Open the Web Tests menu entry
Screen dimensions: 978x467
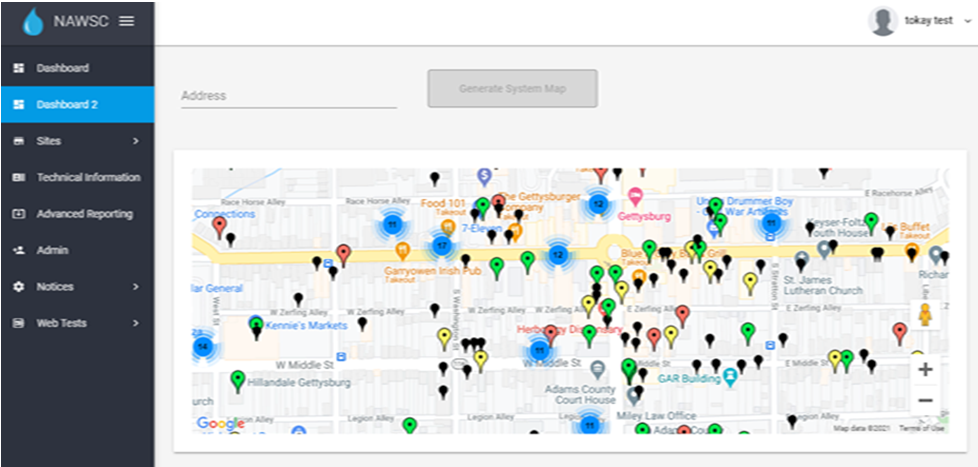77,323
